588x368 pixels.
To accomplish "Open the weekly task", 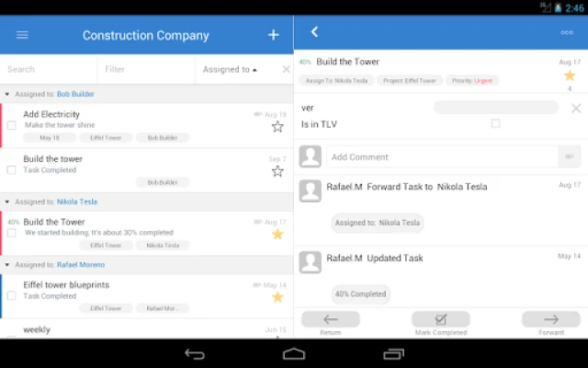I will [37, 329].
